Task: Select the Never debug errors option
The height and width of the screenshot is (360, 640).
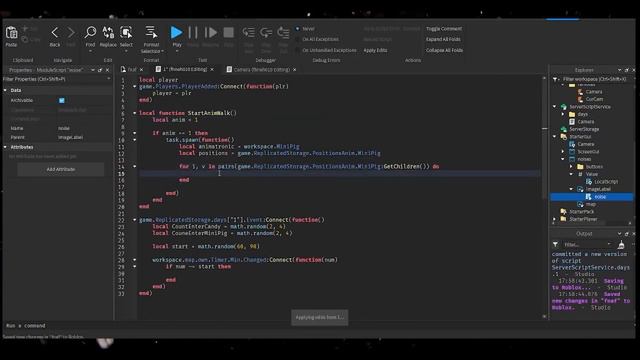Action: pos(298,29)
